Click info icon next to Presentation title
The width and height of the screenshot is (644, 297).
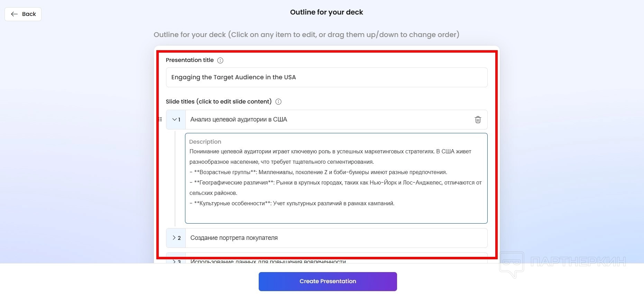tap(220, 61)
